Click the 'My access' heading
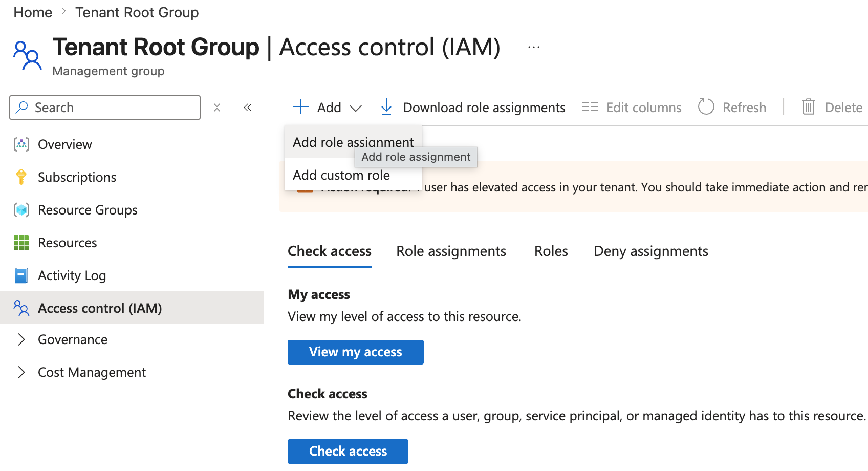 pyautogui.click(x=319, y=294)
